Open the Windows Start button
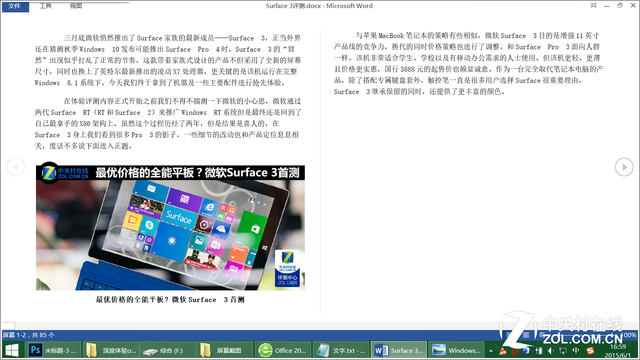Screen dimensions: 640x360 click(x=12, y=350)
